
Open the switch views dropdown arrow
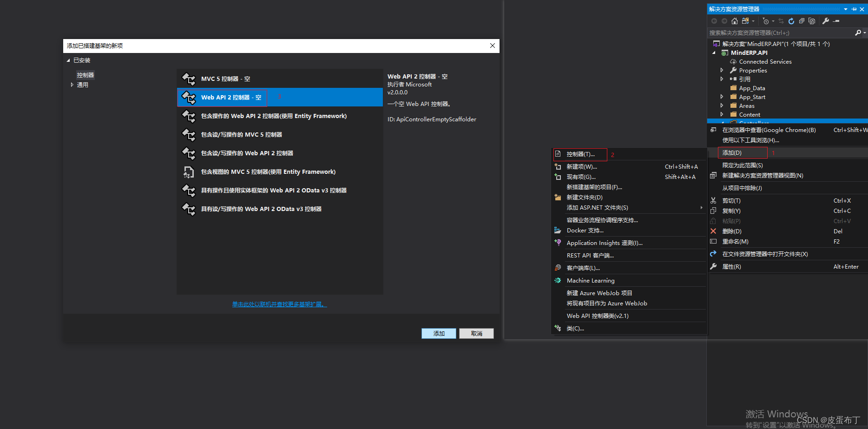pos(753,21)
